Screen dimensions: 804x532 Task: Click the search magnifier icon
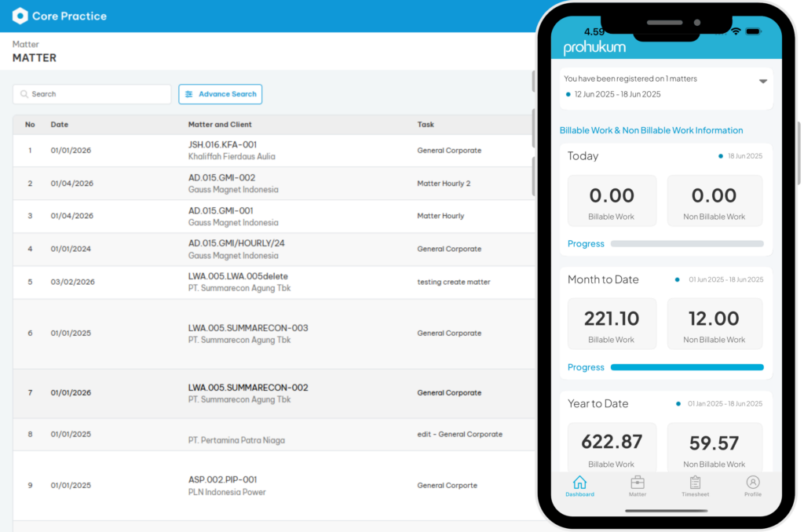point(24,94)
